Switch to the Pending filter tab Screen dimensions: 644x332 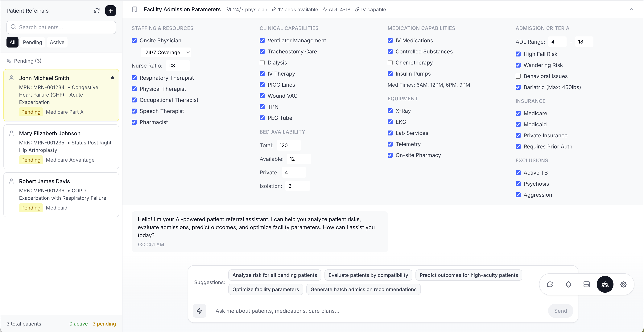tap(32, 42)
